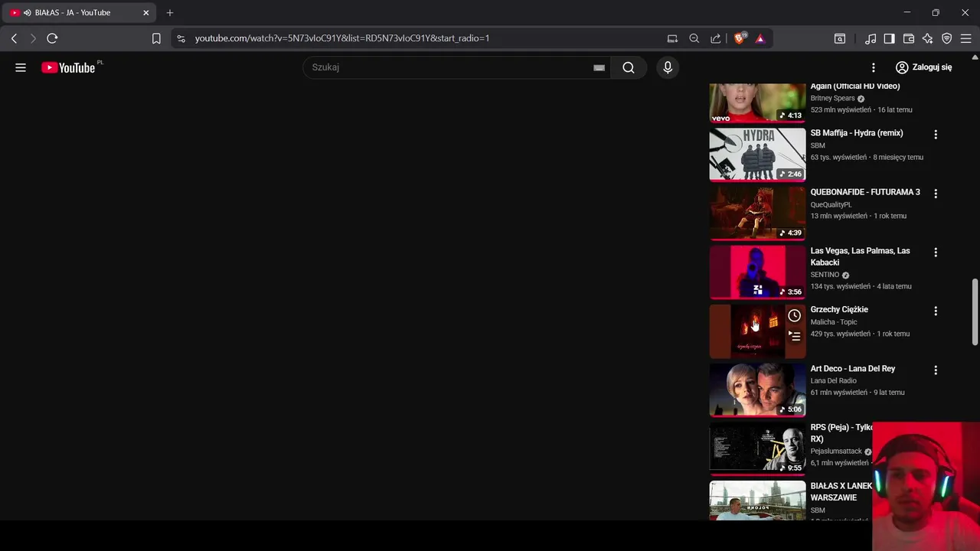
Task: Click the zoom-out magnifier in address bar
Action: tap(694, 38)
